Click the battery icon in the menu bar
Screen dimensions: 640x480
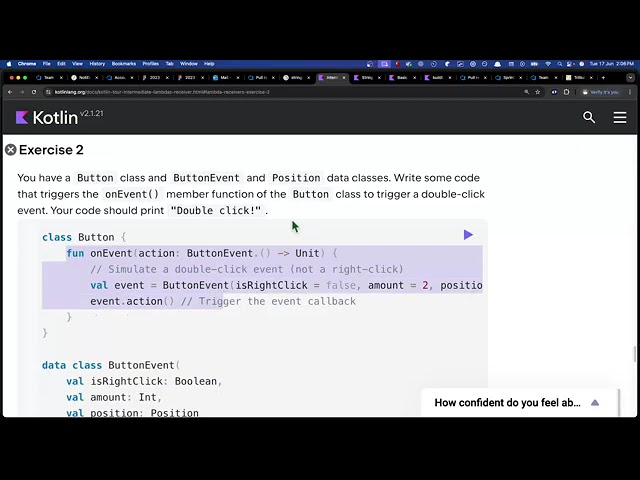click(x=534, y=64)
